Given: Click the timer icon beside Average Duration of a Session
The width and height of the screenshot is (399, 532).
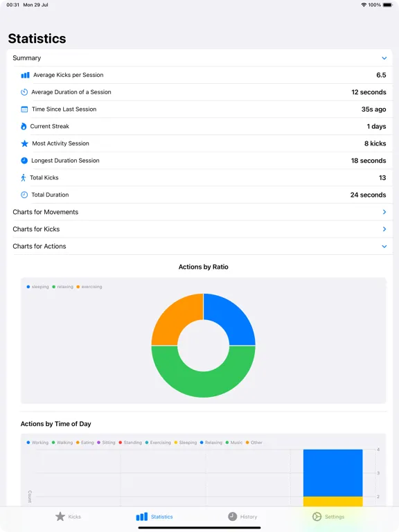Looking at the screenshot, I should [24, 92].
